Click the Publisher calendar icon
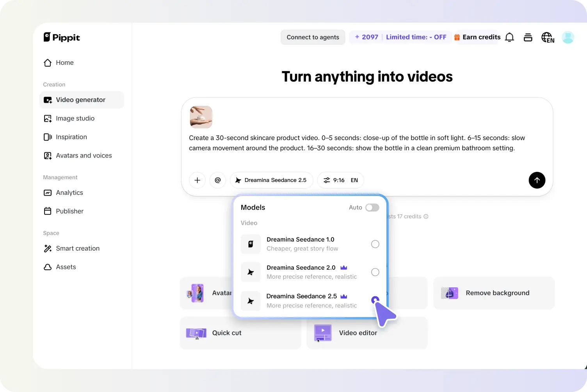The height and width of the screenshot is (392, 587). click(x=48, y=211)
